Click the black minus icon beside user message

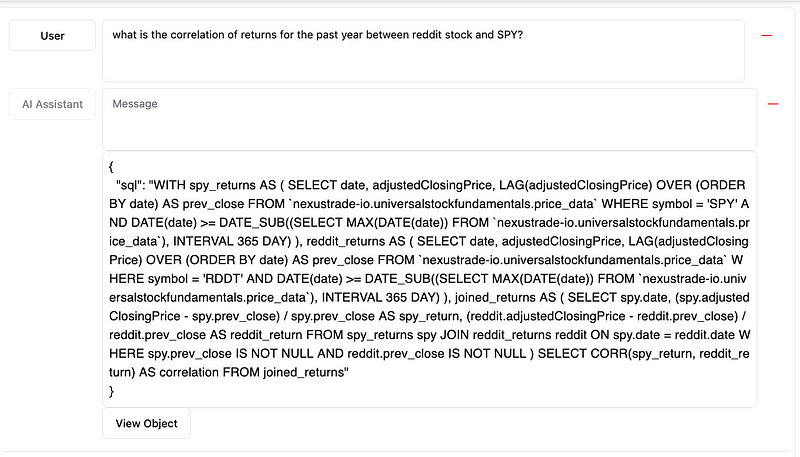point(767,35)
